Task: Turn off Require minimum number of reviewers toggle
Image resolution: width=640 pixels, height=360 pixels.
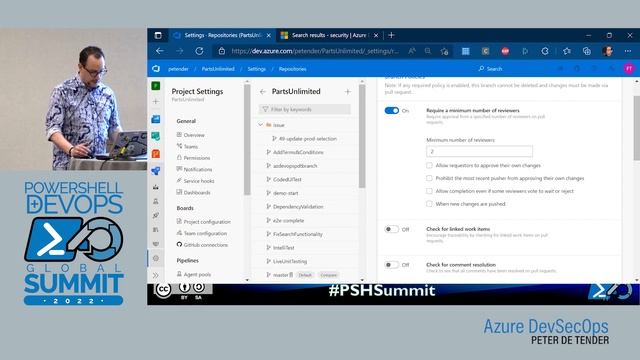Action: (x=391, y=111)
